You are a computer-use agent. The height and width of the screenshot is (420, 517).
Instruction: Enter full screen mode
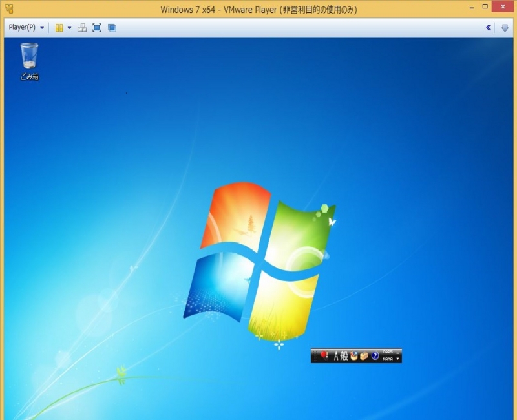(x=96, y=28)
